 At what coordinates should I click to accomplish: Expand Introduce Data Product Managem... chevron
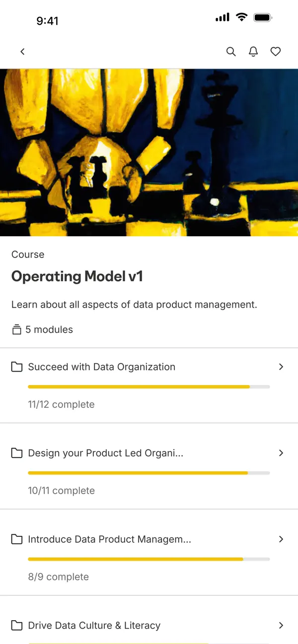[281, 539]
